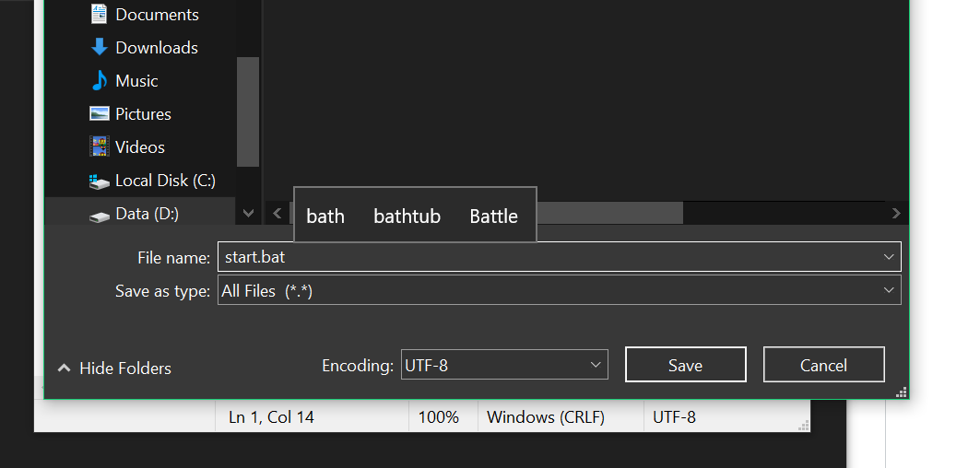Pick the "Battle" suggestion
This screenshot has height=468, width=980.
click(x=493, y=216)
